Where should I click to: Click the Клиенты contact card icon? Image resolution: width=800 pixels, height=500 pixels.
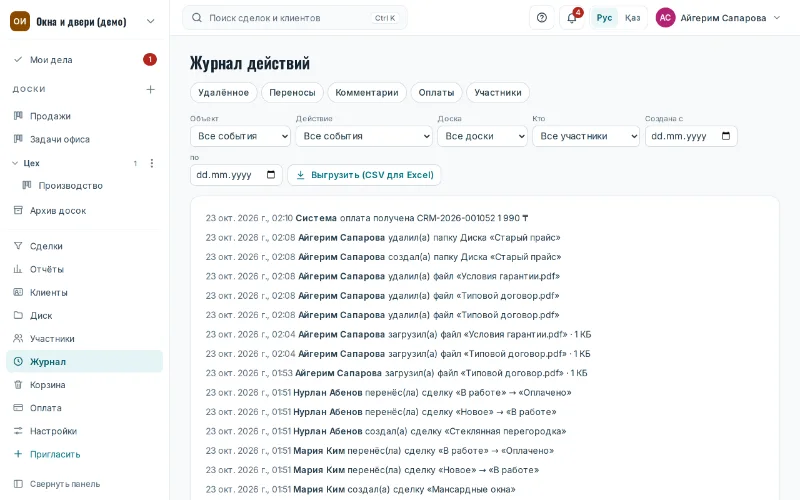coord(18,292)
